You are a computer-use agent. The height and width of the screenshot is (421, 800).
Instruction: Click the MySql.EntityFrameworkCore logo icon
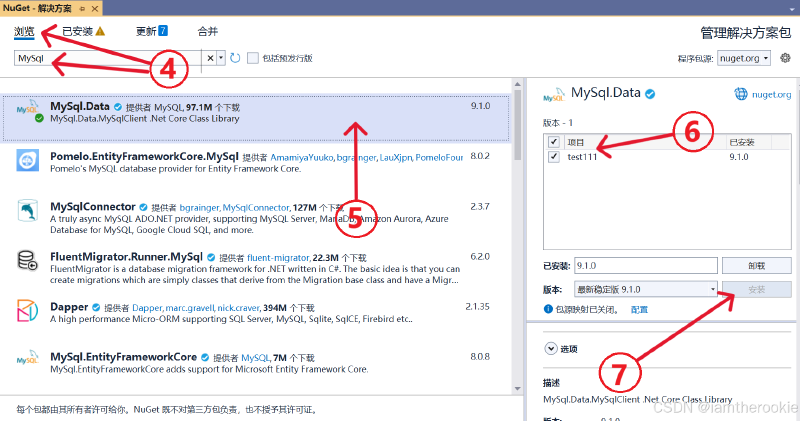point(28,358)
